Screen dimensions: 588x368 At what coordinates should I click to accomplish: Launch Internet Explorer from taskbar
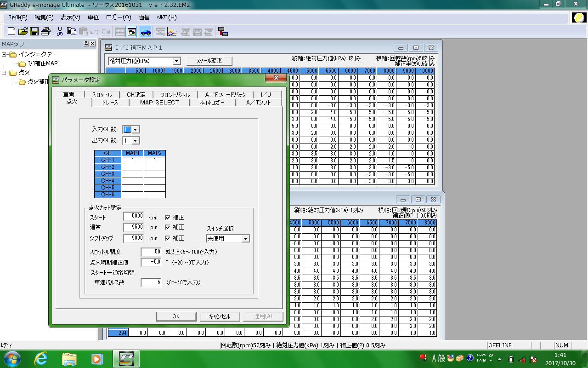click(x=41, y=358)
